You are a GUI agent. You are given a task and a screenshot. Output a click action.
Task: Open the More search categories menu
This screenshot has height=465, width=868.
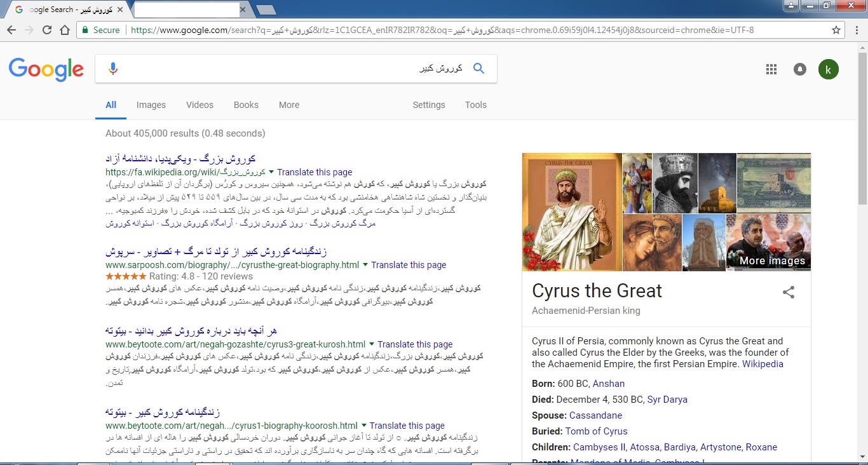(x=289, y=105)
